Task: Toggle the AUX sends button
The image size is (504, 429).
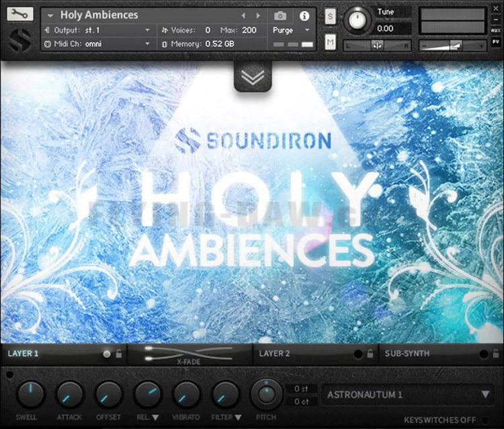Action: pyautogui.click(x=496, y=30)
